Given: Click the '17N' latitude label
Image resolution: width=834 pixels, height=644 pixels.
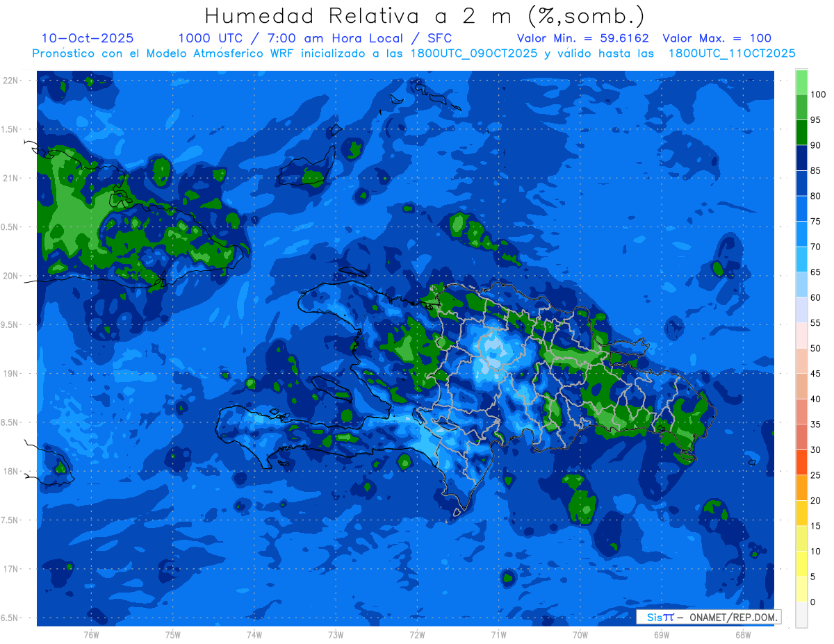Looking at the screenshot, I should [x=10, y=569].
